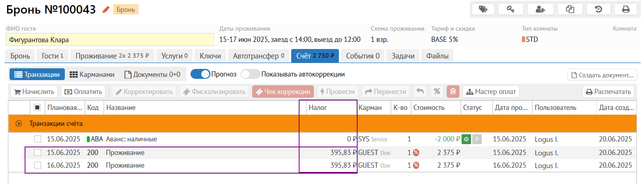The height and width of the screenshot is (184, 644).
Task: Open the Создать документ... dropdown
Action: tap(602, 75)
